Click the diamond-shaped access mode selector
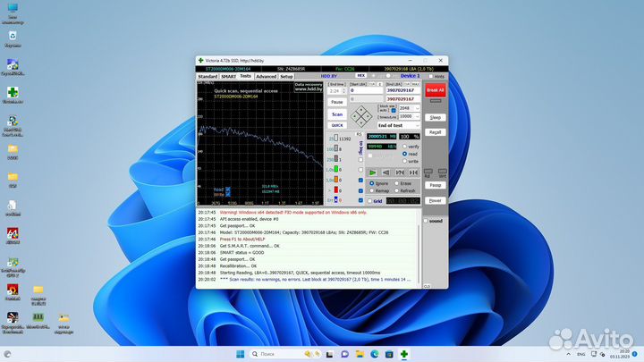 361,116
